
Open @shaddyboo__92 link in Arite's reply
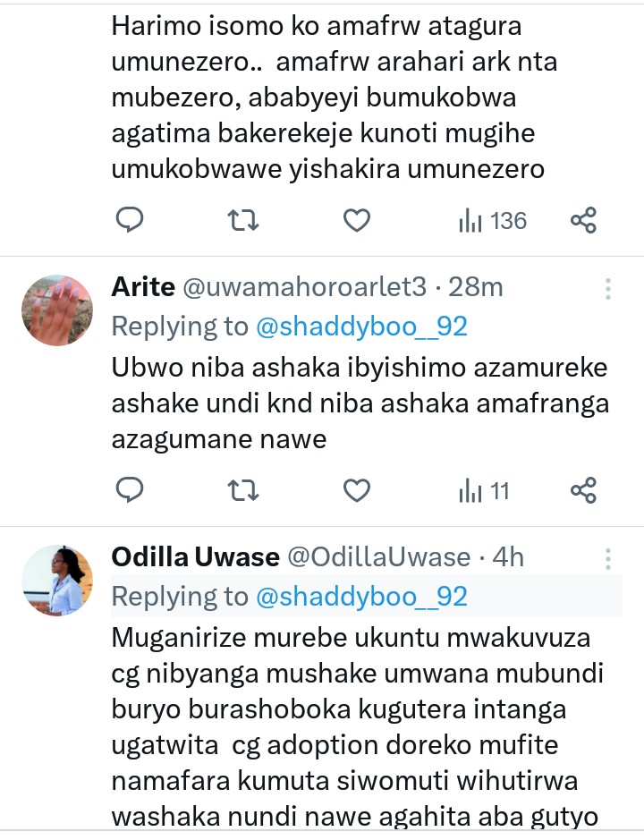coord(362,327)
